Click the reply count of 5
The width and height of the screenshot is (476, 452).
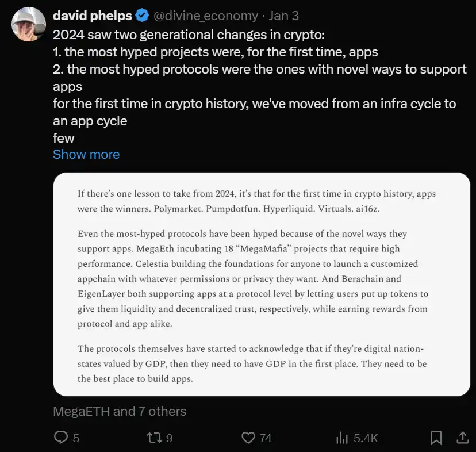76,438
